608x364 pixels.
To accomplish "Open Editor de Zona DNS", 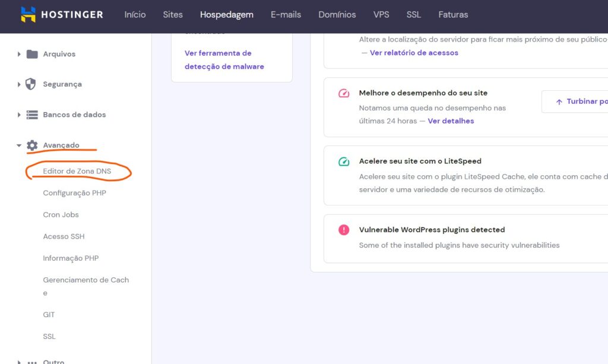I will pos(77,171).
